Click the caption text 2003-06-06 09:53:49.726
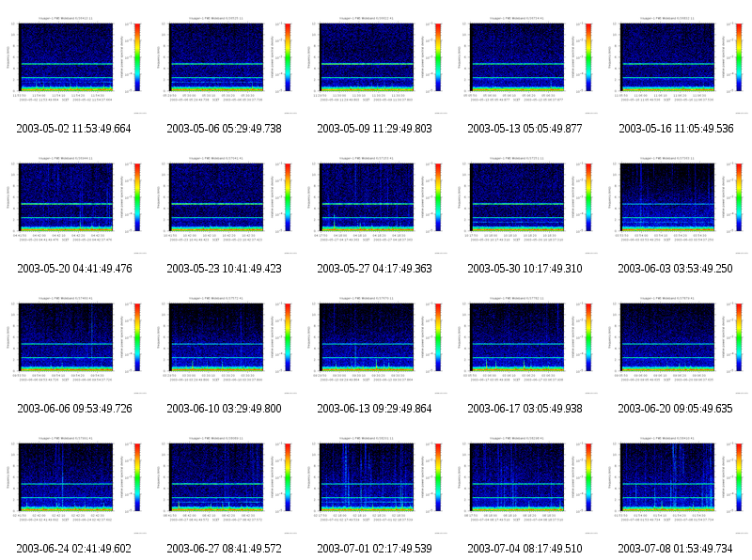This screenshot has width=752, height=560. (74, 409)
